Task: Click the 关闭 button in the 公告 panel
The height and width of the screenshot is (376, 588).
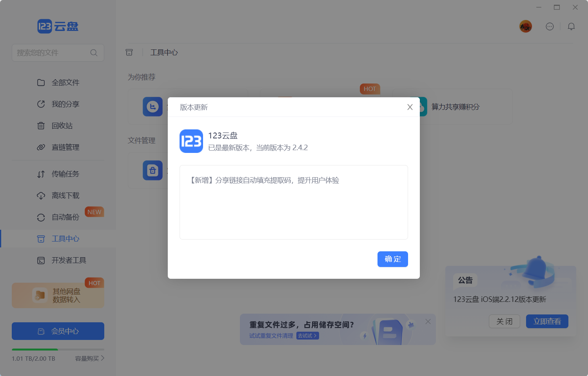Action: pos(505,322)
